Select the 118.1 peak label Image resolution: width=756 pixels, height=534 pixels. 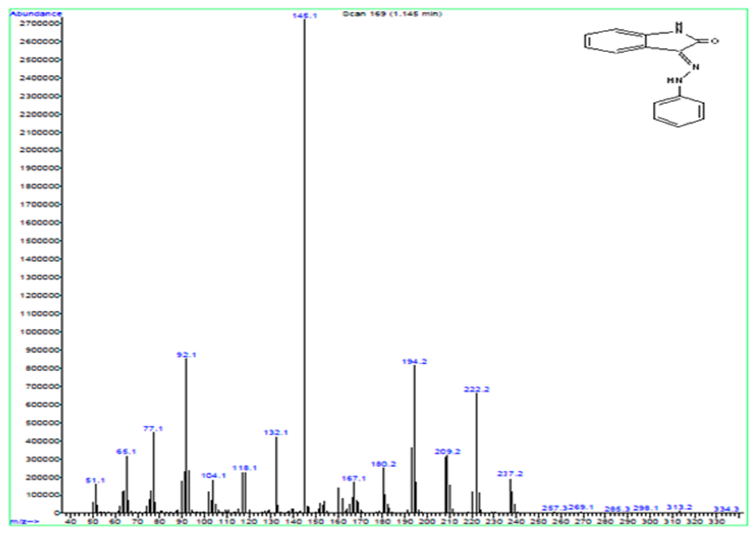[x=244, y=468]
